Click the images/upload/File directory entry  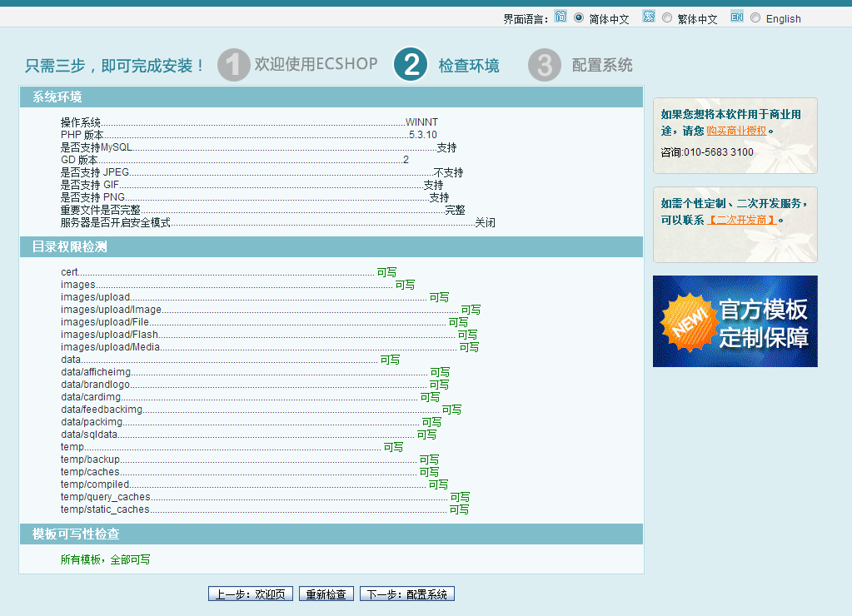(104, 322)
